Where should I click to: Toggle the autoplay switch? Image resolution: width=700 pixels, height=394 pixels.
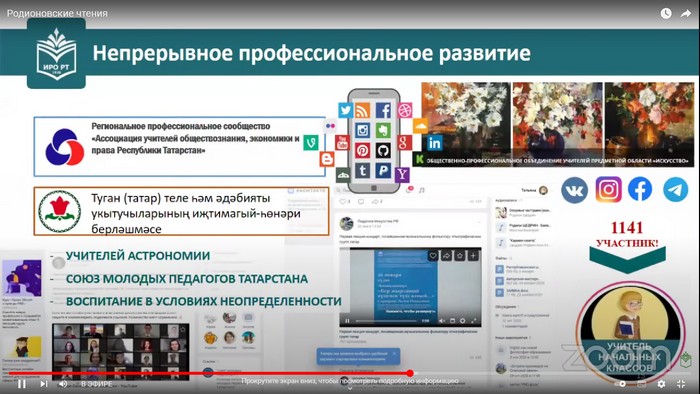[620, 384]
